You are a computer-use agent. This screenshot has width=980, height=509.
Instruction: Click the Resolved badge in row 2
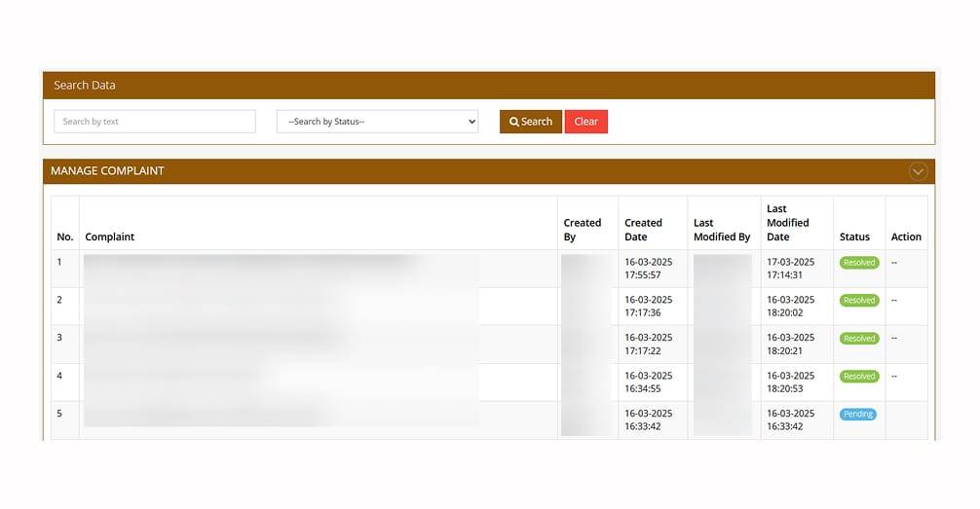[x=858, y=301]
